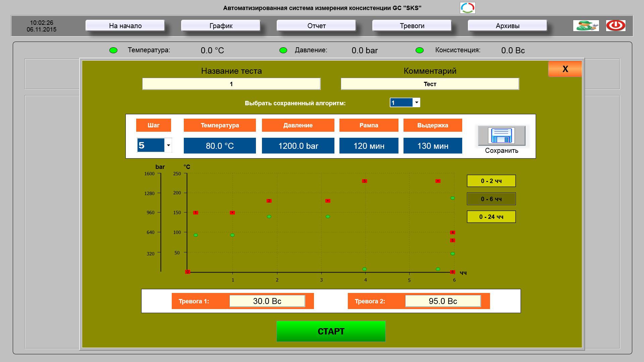Image resolution: width=644 pixels, height=362 pixels.
Task: Click green consistency status indicator
Action: [x=419, y=50]
